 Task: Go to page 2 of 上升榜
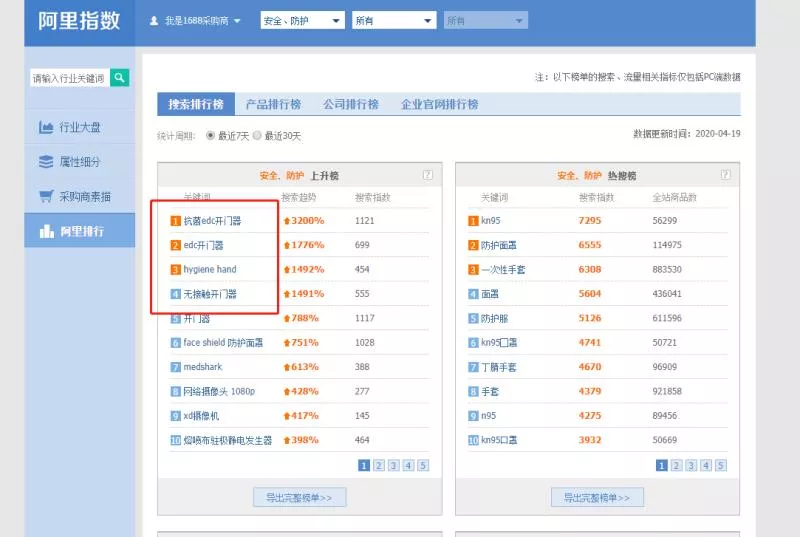(379, 465)
